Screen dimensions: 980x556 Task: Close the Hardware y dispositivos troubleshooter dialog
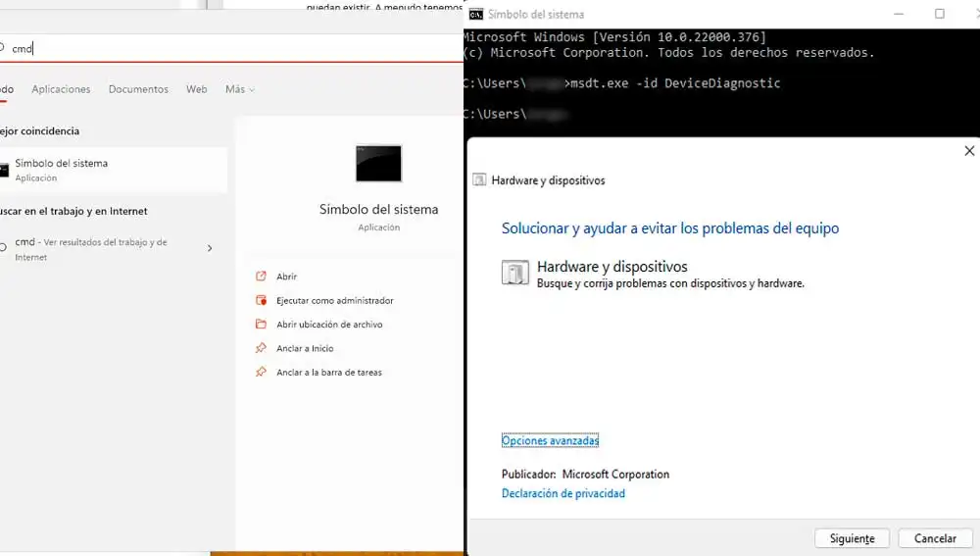969,151
